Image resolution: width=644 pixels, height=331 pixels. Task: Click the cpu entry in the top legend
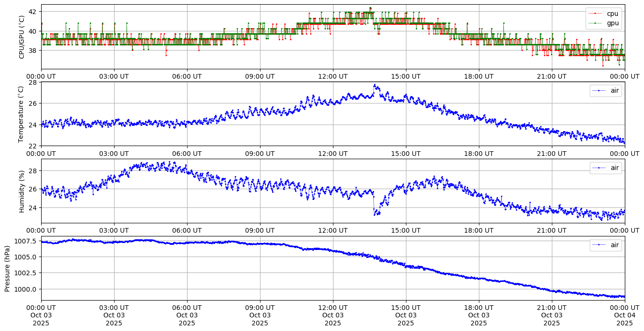click(x=612, y=14)
